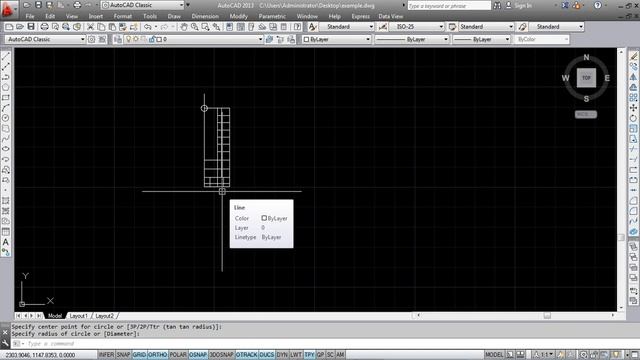Toggle INFER constraints in status bar
The image size is (640, 360).
(107, 355)
